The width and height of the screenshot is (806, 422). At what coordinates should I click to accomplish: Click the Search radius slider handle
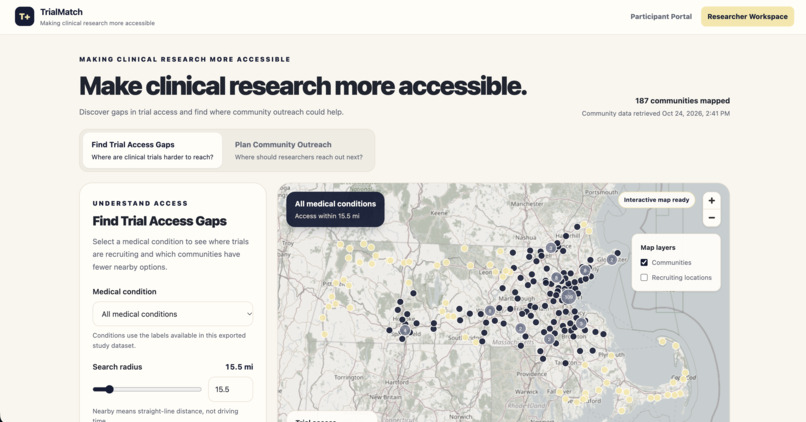[x=109, y=389]
